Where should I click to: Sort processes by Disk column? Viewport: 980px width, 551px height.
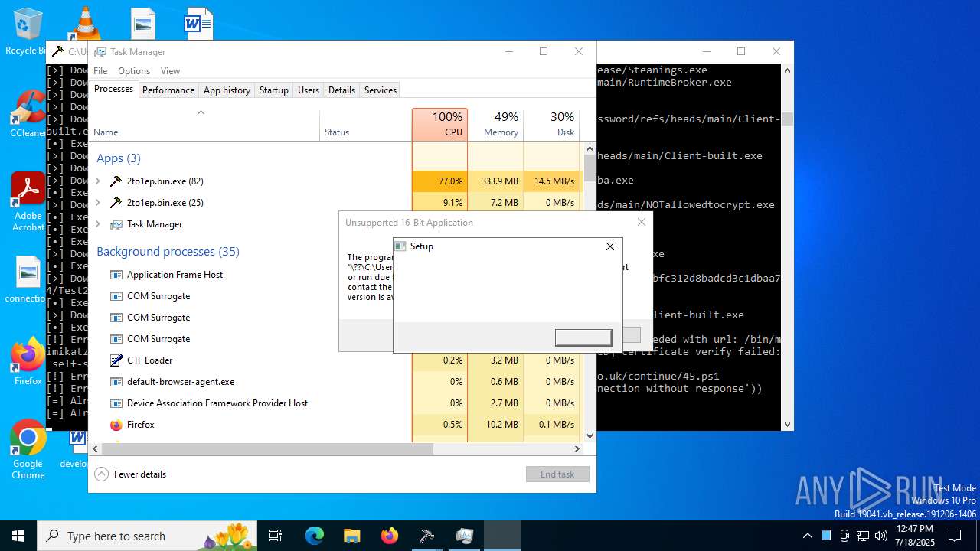tap(551, 124)
